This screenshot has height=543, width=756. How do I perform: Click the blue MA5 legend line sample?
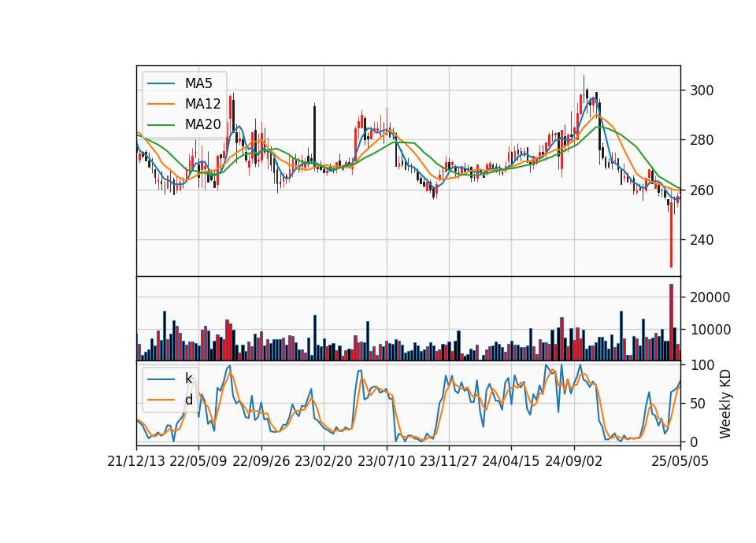point(161,83)
